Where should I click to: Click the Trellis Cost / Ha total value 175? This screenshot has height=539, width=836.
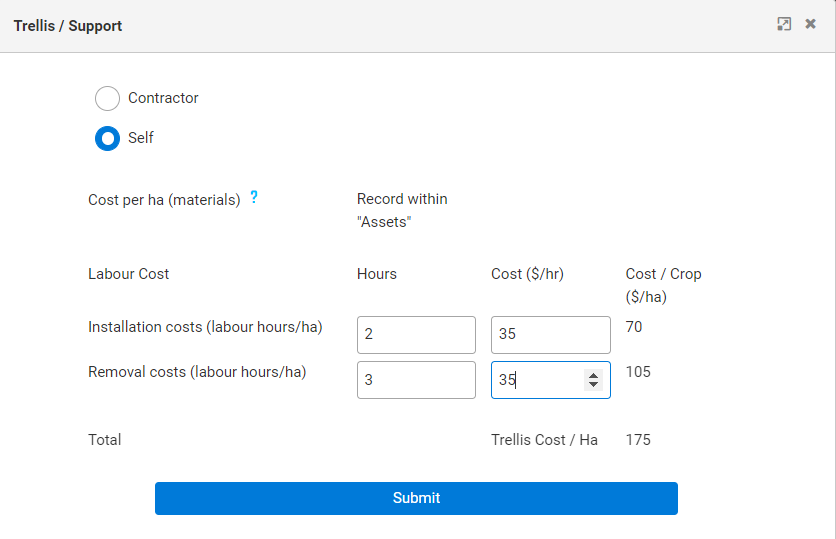[x=638, y=440]
